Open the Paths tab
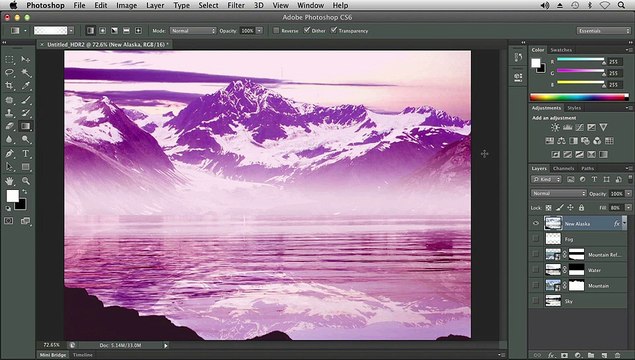The width and height of the screenshot is (635, 360). [x=587, y=168]
